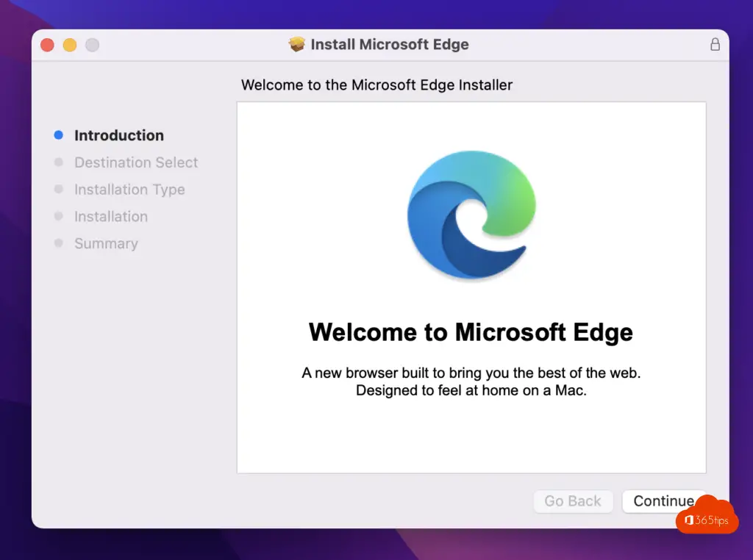Click the 'Welcome to Microsoft Edge' heading

point(471,332)
